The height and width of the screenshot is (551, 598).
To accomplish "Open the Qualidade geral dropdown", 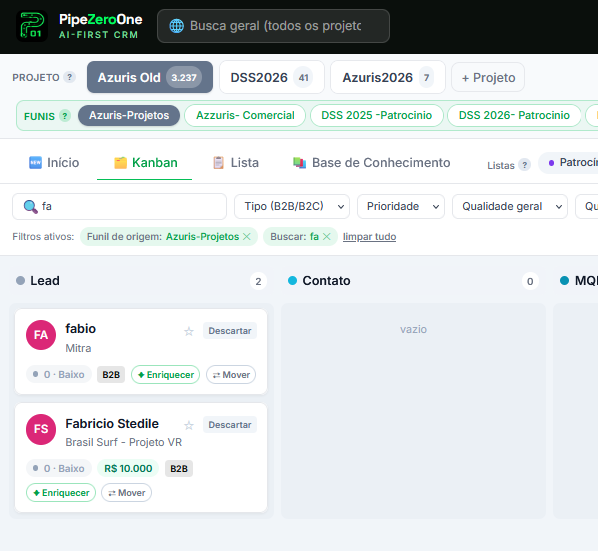I will point(510,206).
